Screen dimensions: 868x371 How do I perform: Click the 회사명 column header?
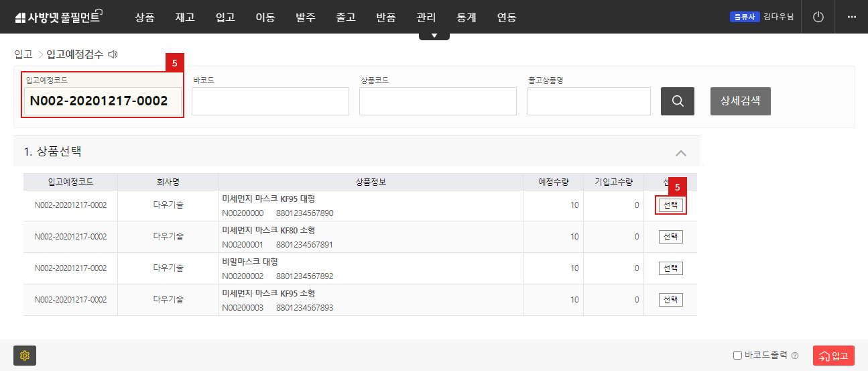pos(168,182)
